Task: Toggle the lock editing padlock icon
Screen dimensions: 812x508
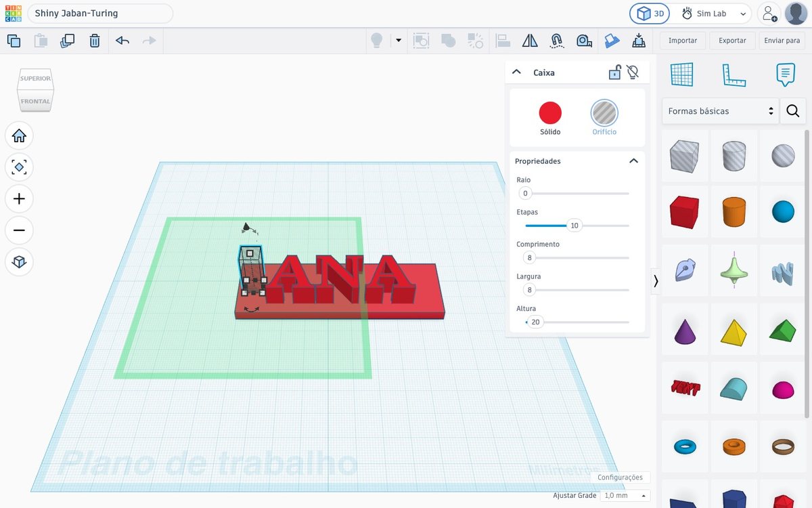Action: pos(614,72)
